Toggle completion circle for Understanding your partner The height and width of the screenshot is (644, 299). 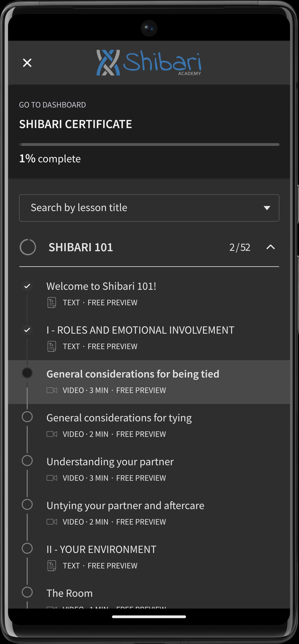(27, 461)
